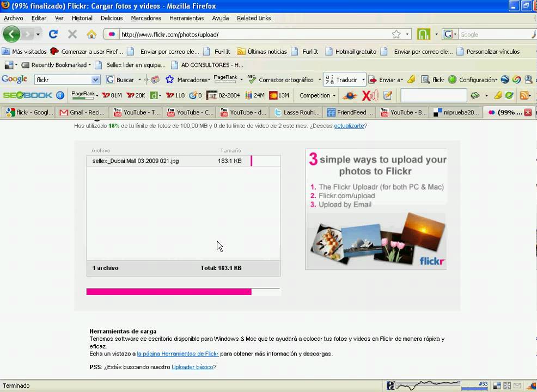The width and height of the screenshot is (537, 392).
Task: Click the 24M bar chart indicator
Action: coord(254,95)
